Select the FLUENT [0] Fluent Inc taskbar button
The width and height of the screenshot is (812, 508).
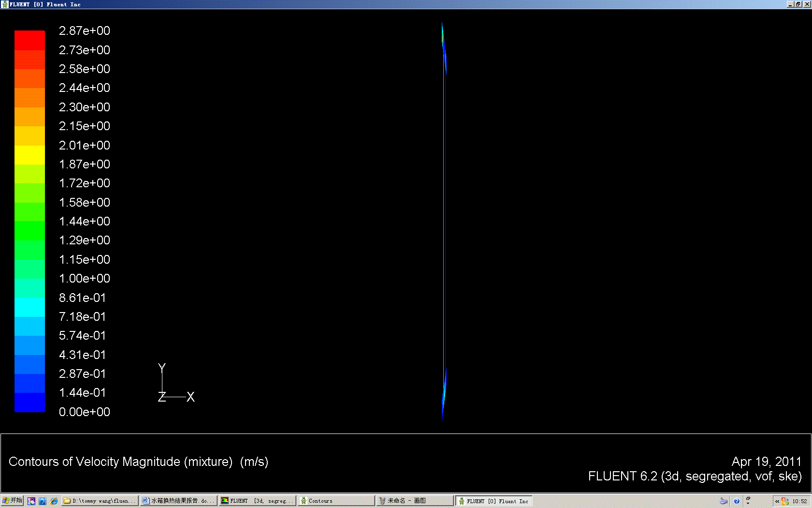click(493, 501)
